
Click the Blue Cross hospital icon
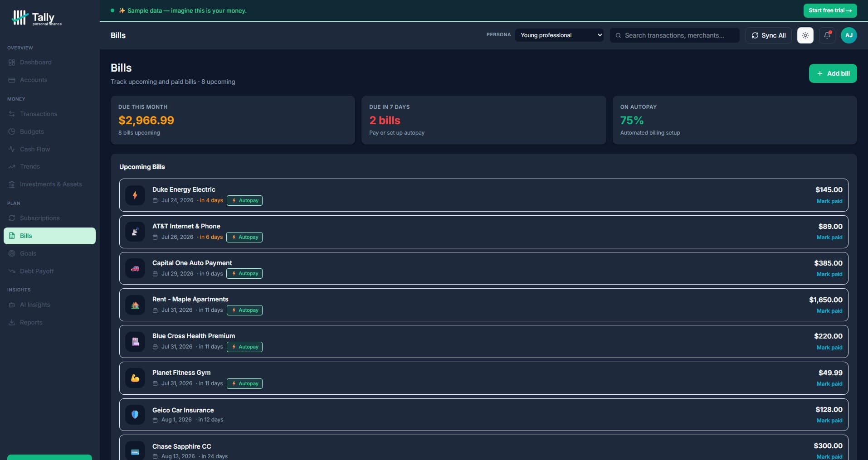135,342
